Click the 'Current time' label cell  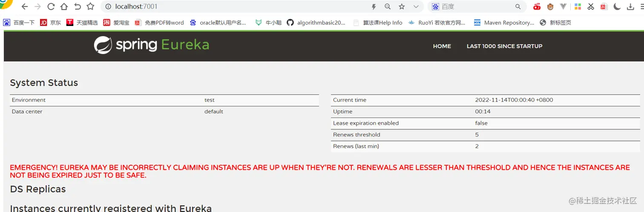350,100
